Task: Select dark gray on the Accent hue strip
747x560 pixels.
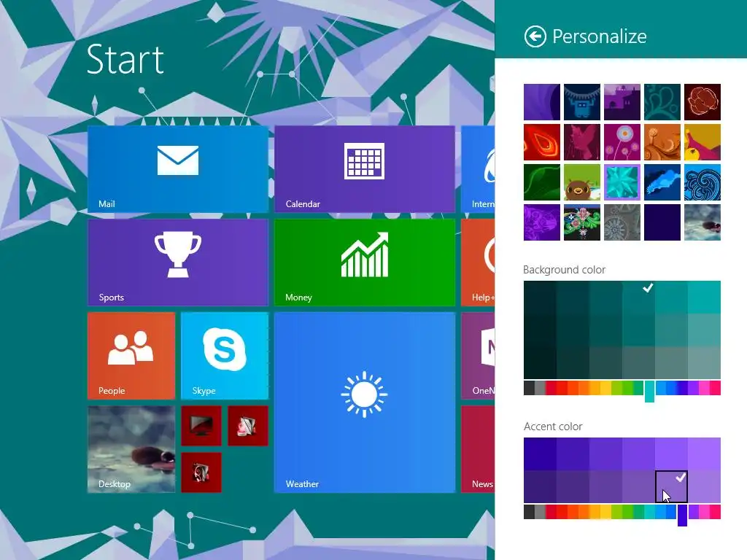Action: 529,511
